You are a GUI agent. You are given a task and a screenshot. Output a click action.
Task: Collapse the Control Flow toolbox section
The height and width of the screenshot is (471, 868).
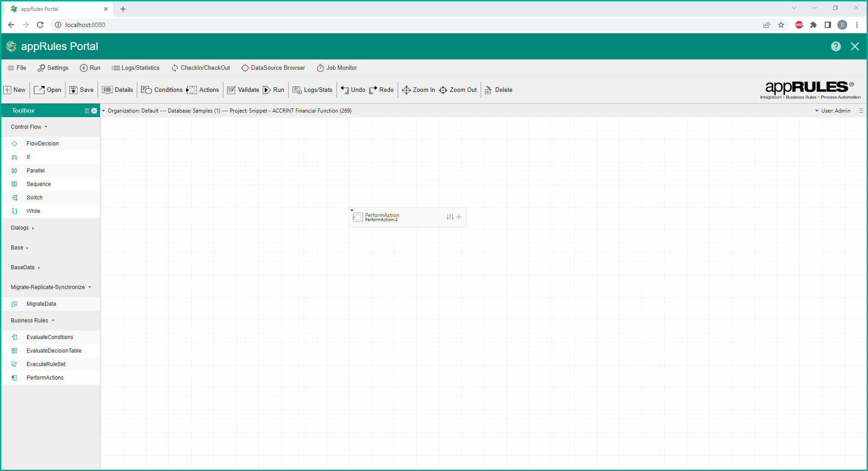[29, 127]
